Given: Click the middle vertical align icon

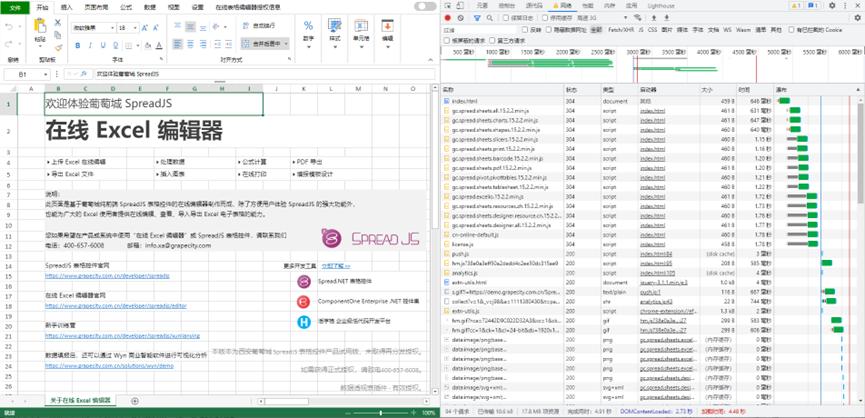Looking at the screenshot, I should [x=190, y=26].
